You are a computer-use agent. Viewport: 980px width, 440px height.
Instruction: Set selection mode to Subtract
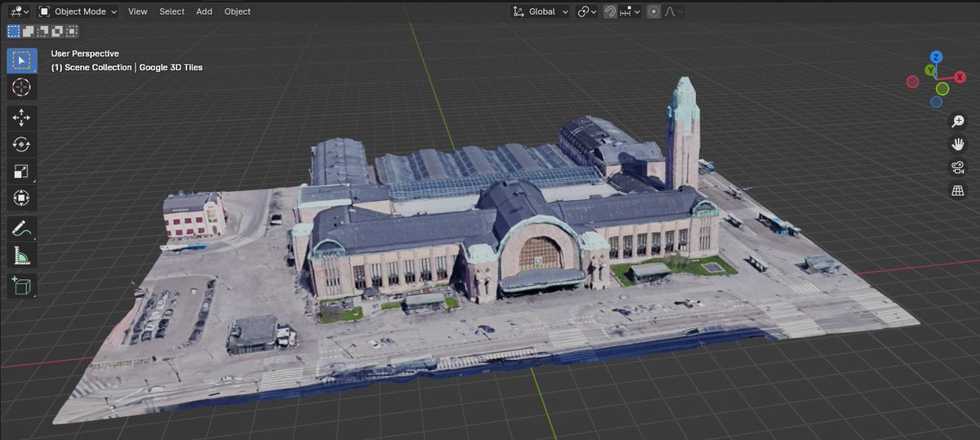pyautogui.click(x=42, y=31)
